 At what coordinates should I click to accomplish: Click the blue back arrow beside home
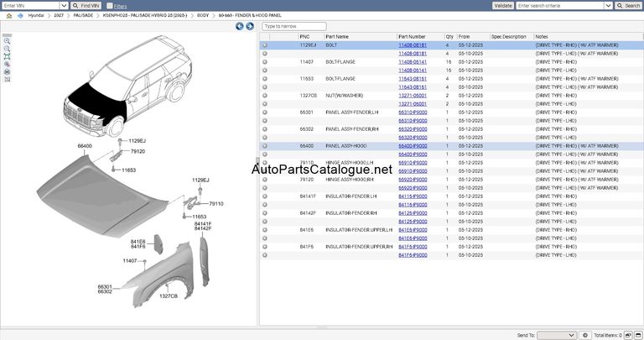(20, 16)
